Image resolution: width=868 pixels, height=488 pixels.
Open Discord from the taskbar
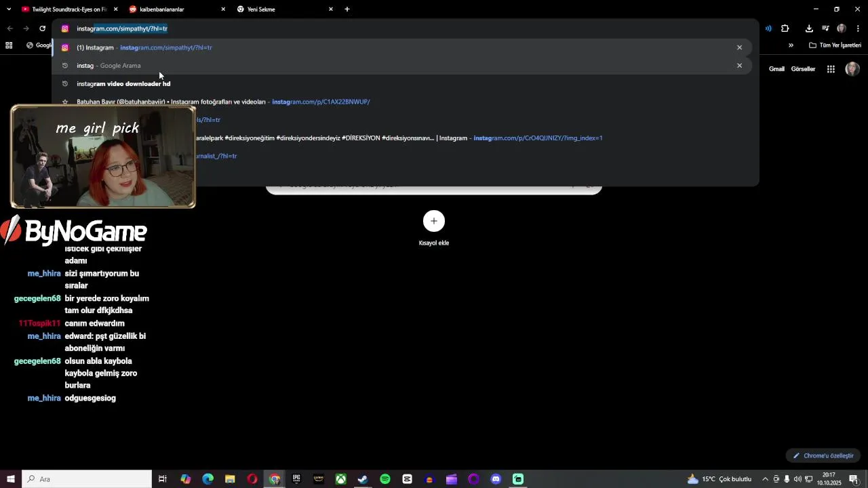[x=496, y=479]
